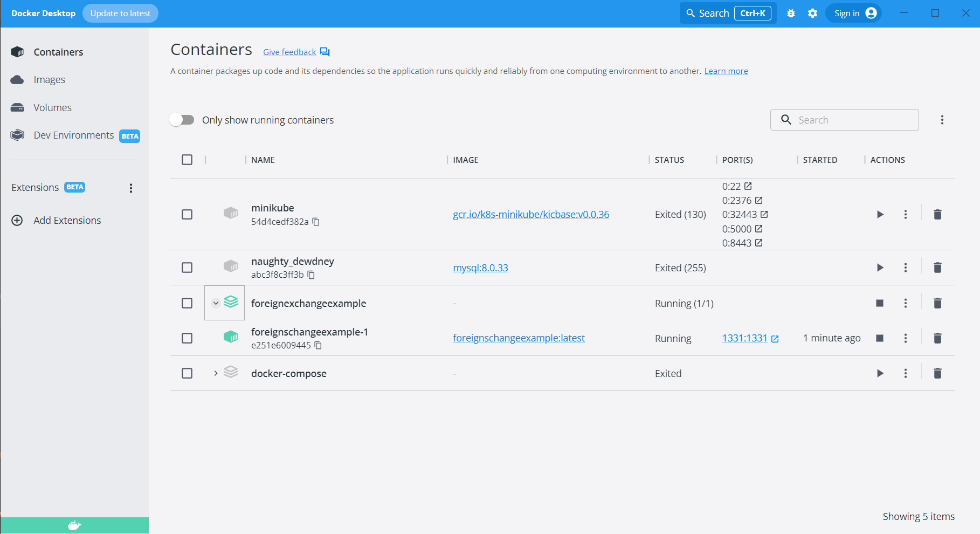This screenshot has width=980, height=534.
Task: Open more actions for docker-compose
Action: tap(906, 373)
